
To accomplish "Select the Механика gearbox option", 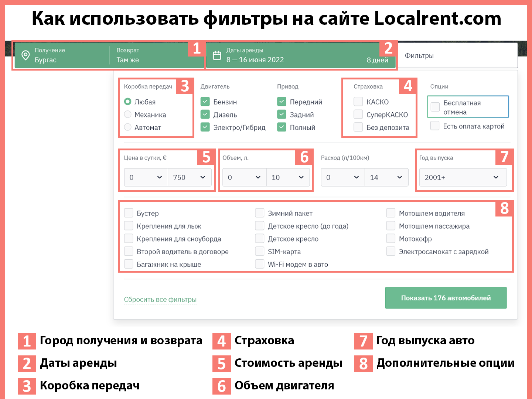I will point(128,115).
